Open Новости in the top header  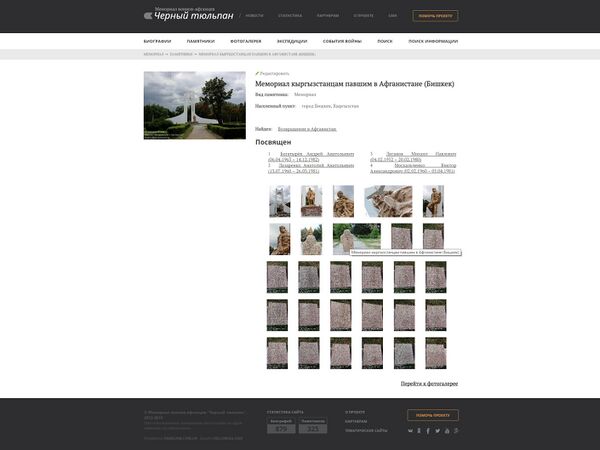(254, 16)
